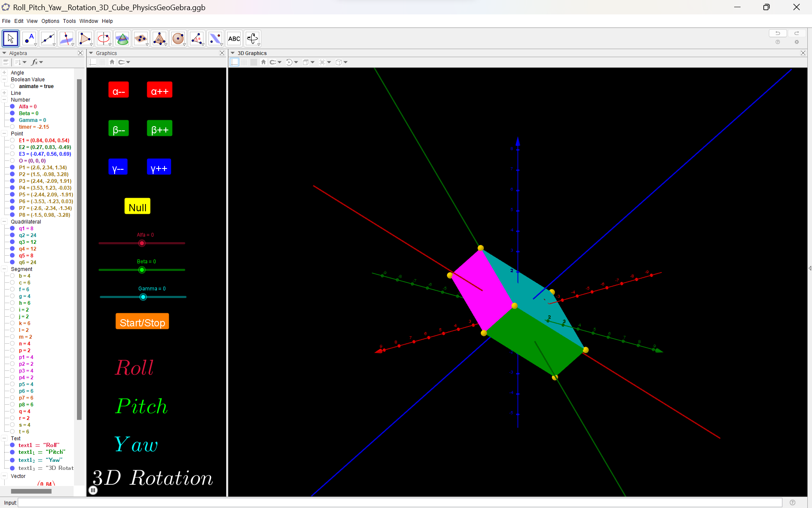The width and height of the screenshot is (812, 508).
Task: Toggle visibility of point P1
Action: (x=13, y=168)
